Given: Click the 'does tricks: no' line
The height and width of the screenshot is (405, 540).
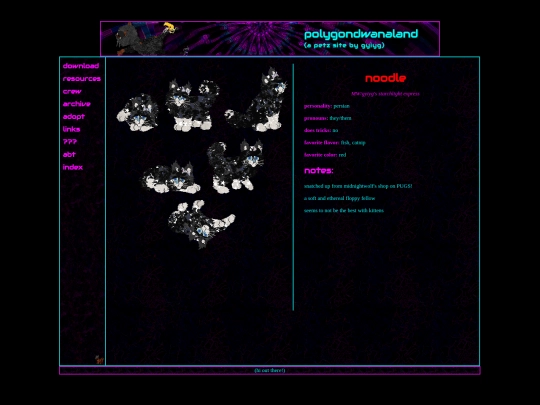Looking at the screenshot, I should click(321, 130).
